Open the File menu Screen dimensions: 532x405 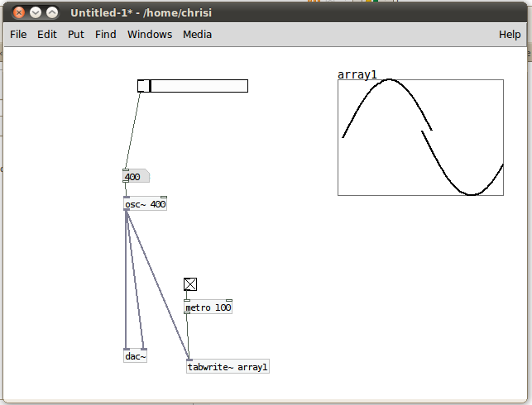click(x=18, y=34)
